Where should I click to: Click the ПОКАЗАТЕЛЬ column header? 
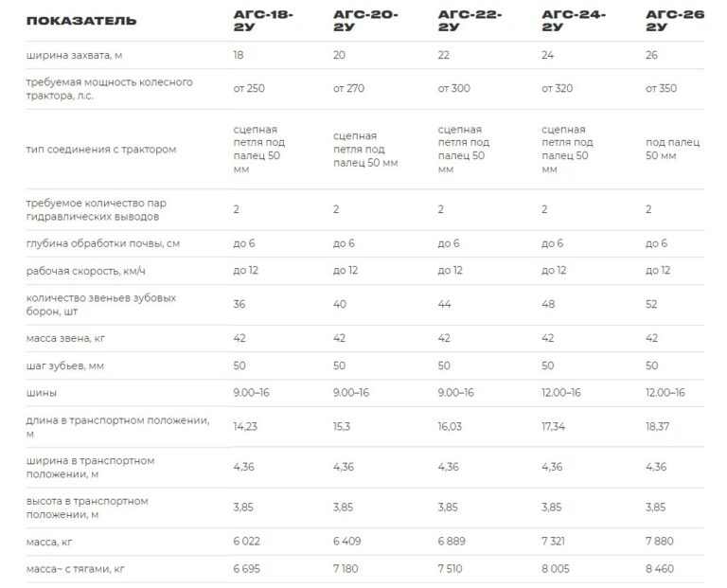pos(80,21)
